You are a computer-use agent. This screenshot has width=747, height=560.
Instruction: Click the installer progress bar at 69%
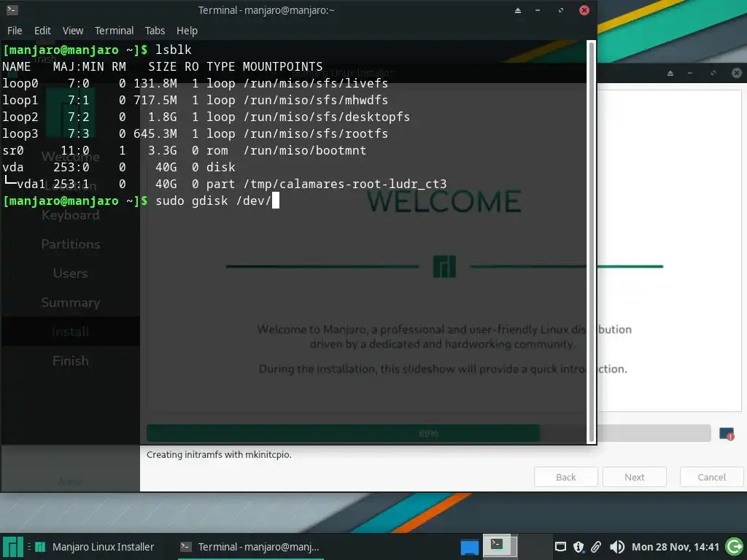(428, 433)
